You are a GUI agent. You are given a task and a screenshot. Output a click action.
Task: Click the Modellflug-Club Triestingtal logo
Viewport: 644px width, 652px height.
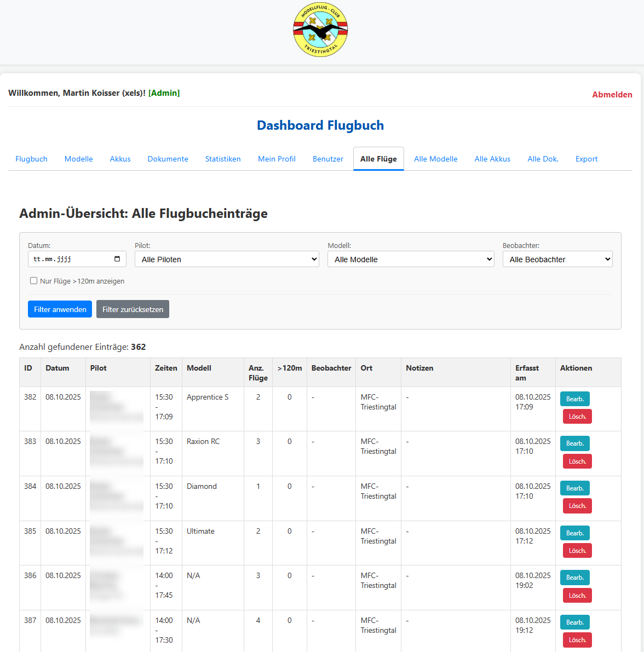click(320, 30)
